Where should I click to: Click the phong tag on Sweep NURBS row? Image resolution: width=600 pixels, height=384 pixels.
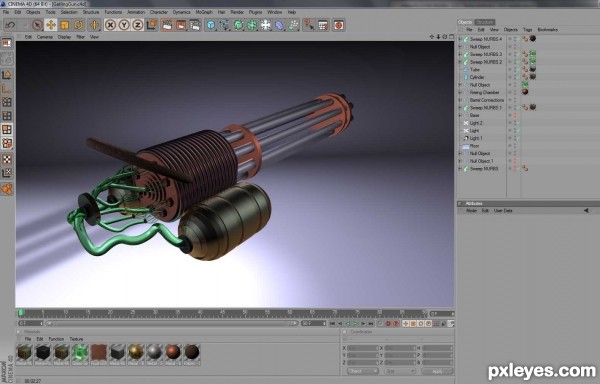point(525,168)
